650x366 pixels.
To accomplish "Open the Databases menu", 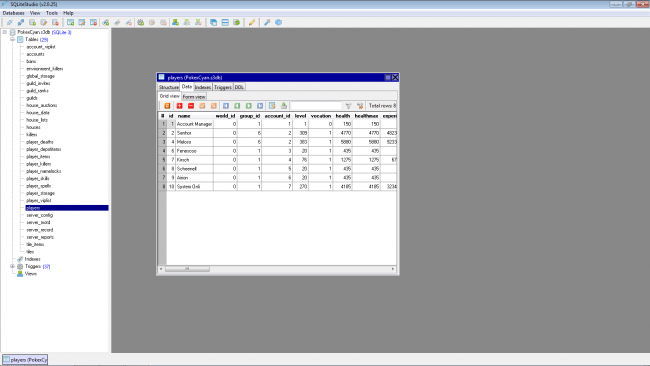I will pyautogui.click(x=13, y=13).
